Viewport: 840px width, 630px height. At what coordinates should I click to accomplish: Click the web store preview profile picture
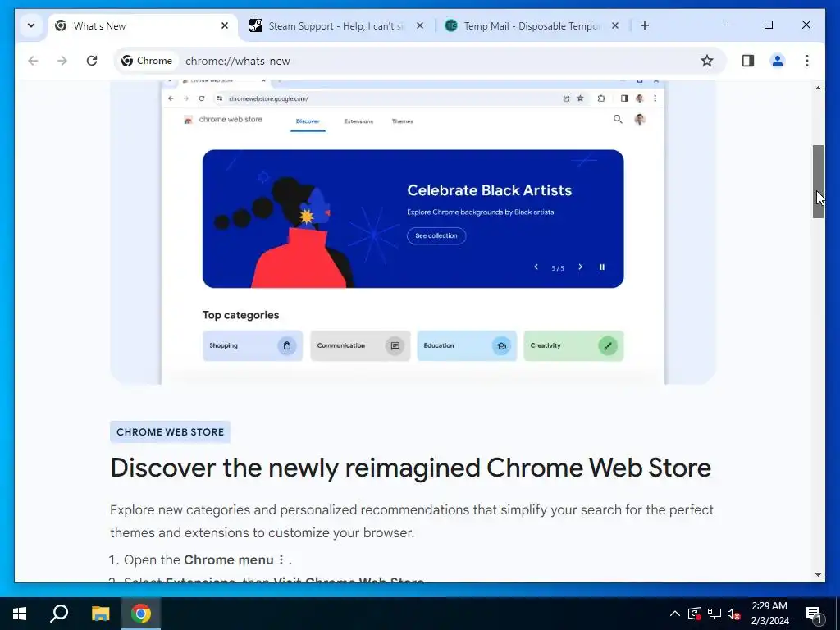tap(640, 120)
